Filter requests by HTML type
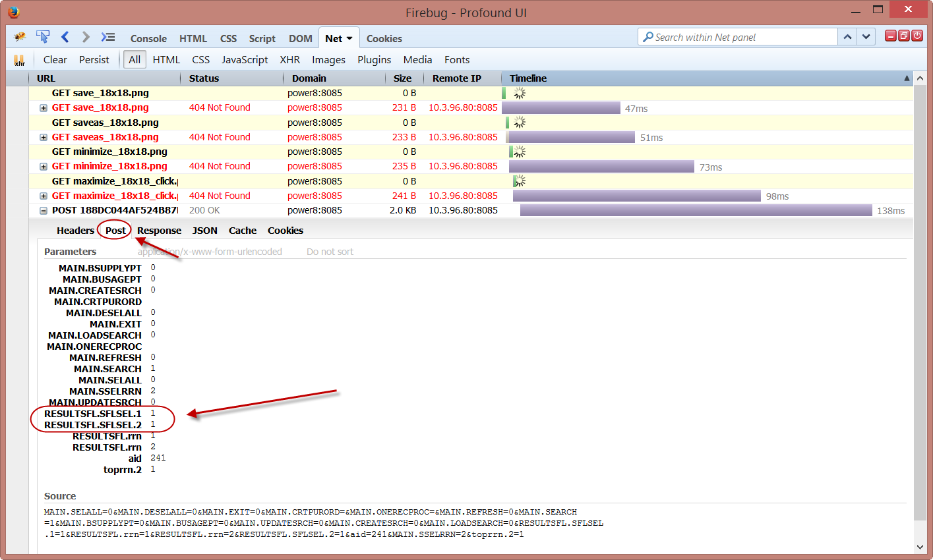The image size is (933, 560). coord(166,59)
